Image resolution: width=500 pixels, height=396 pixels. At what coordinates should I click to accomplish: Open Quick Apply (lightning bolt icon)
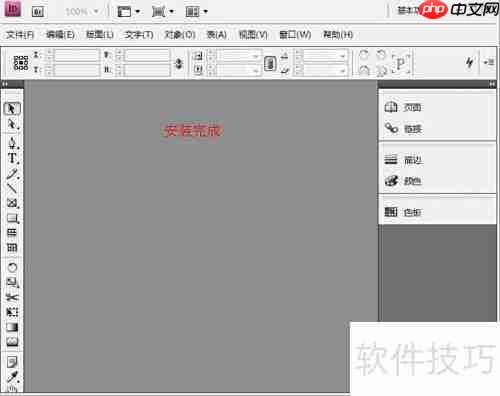coord(469,62)
